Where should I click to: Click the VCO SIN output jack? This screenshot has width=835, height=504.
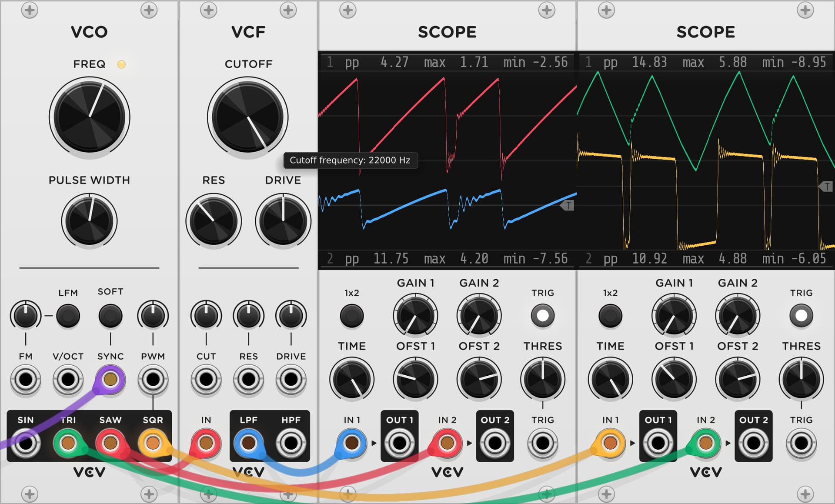click(26, 444)
